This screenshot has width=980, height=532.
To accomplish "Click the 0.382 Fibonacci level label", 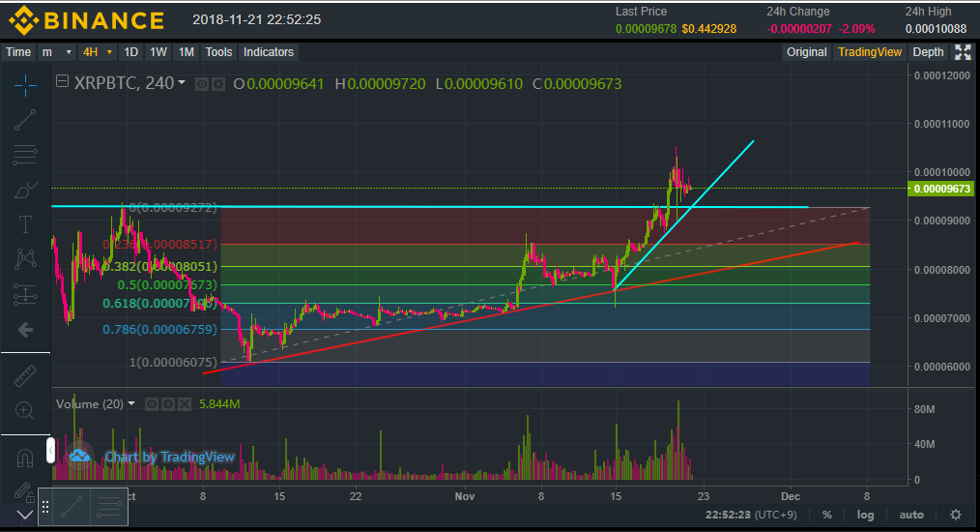I will (160, 267).
